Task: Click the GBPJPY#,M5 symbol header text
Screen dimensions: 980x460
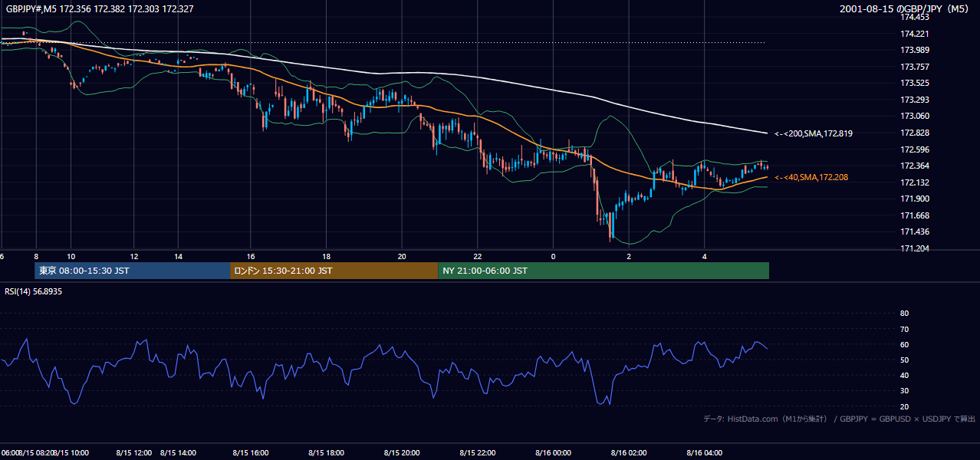Action: pos(100,9)
